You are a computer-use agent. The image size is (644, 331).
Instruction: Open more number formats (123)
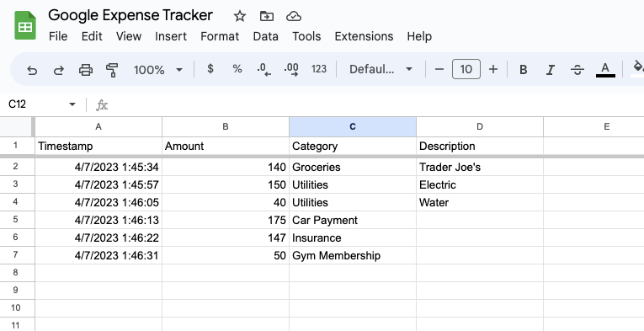pos(319,69)
